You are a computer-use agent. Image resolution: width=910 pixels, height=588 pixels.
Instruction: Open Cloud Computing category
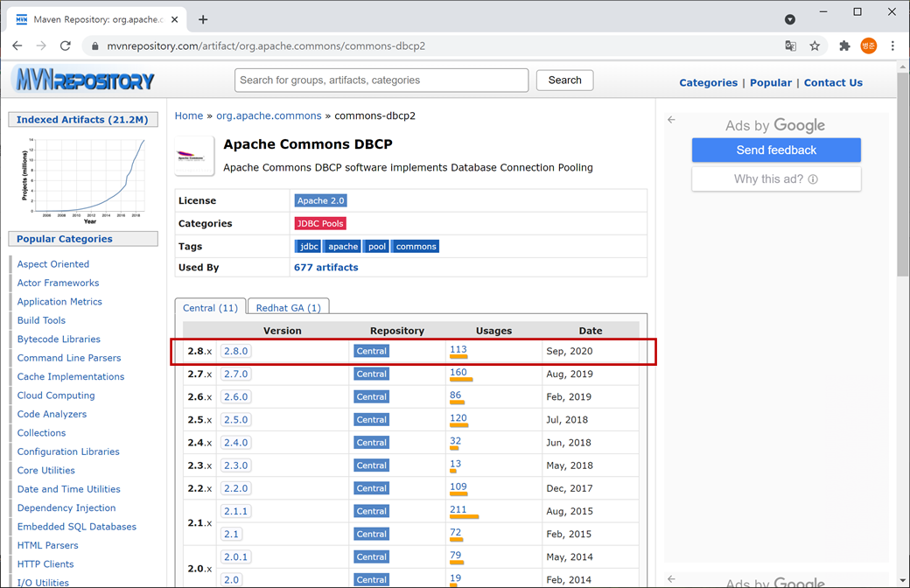[56, 395]
